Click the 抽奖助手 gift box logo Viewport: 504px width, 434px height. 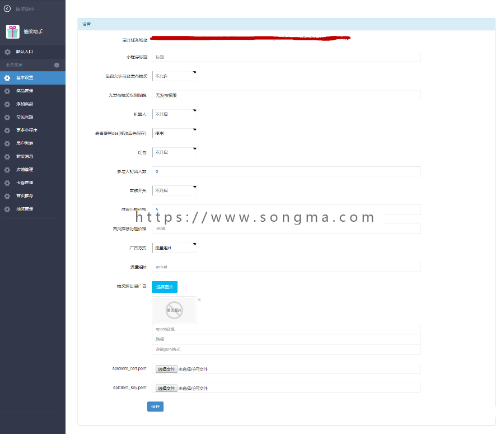point(12,31)
